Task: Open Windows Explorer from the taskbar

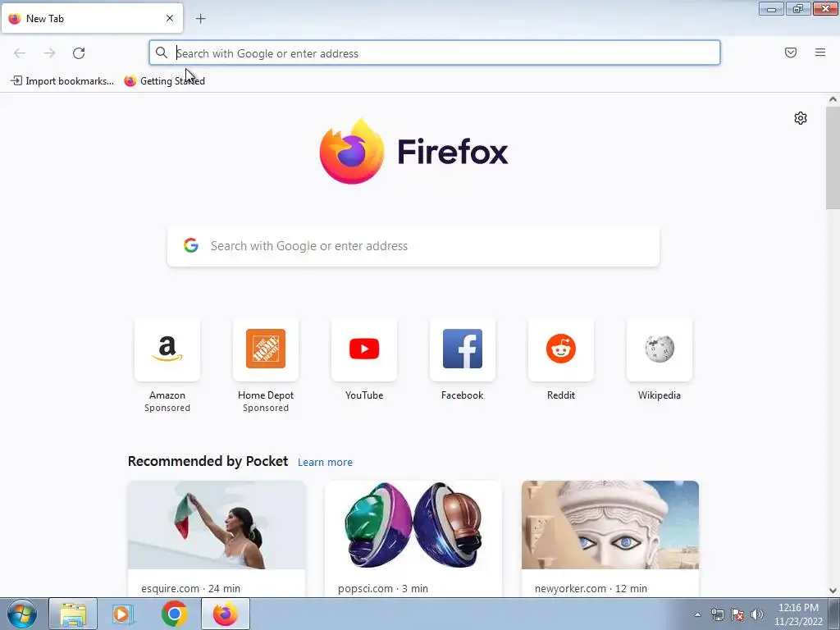Action: [73, 614]
